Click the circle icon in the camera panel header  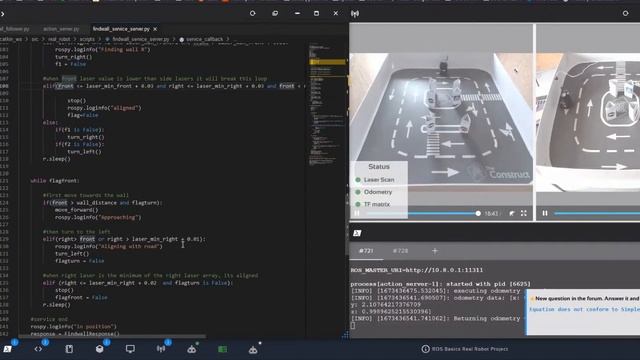pos(625,13)
